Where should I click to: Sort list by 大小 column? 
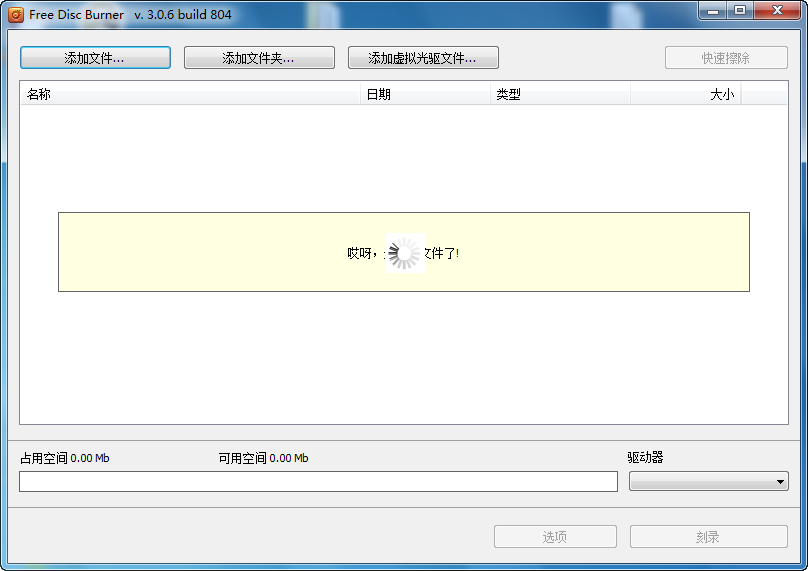(685, 94)
